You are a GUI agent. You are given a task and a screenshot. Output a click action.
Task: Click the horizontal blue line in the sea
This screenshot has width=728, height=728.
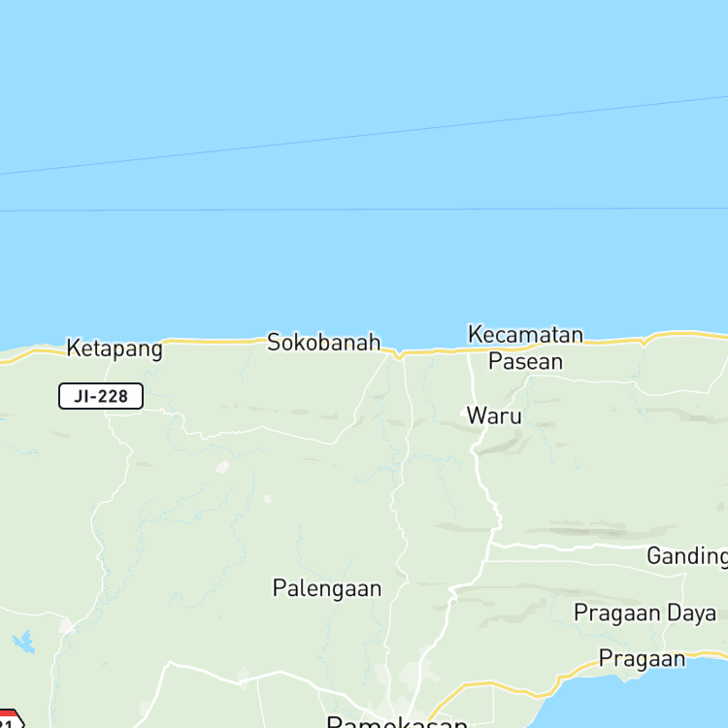tap(364, 210)
